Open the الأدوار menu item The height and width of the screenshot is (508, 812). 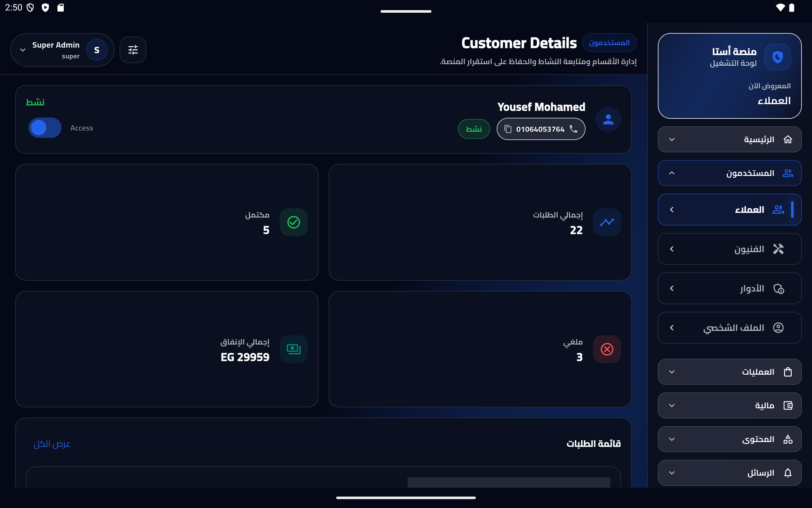point(730,288)
